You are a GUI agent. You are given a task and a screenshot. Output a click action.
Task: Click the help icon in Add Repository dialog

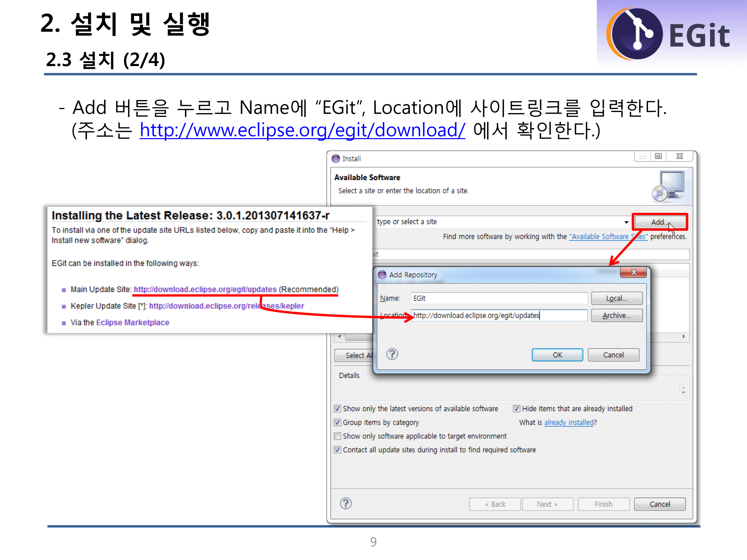point(392,354)
